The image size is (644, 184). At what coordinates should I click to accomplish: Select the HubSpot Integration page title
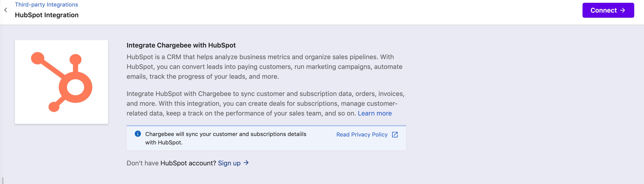(x=47, y=15)
